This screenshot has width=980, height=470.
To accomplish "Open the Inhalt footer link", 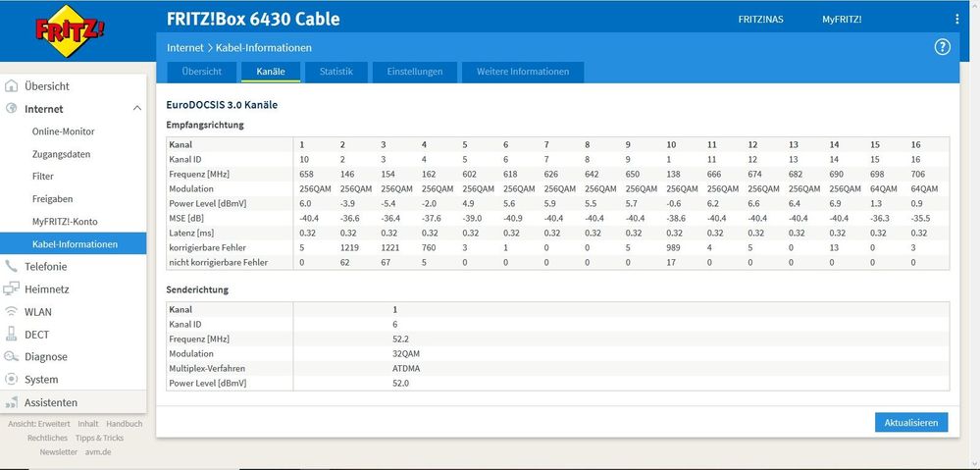I will click(88, 424).
